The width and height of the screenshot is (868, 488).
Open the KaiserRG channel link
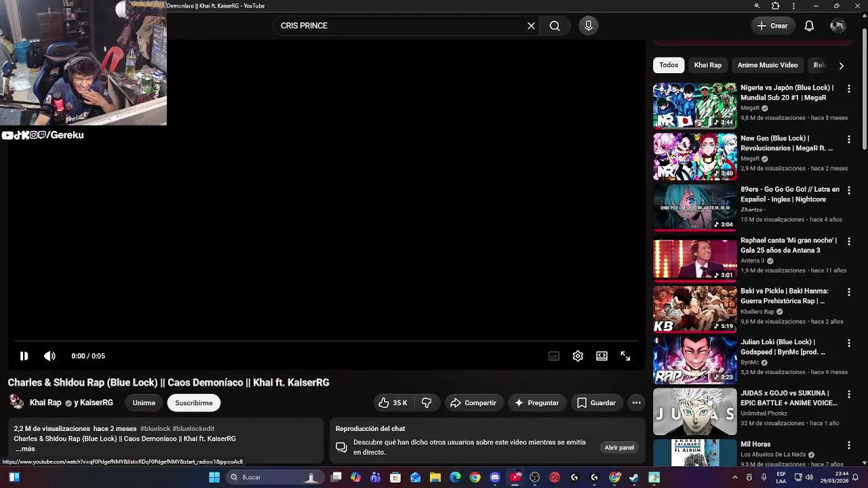[96, 403]
